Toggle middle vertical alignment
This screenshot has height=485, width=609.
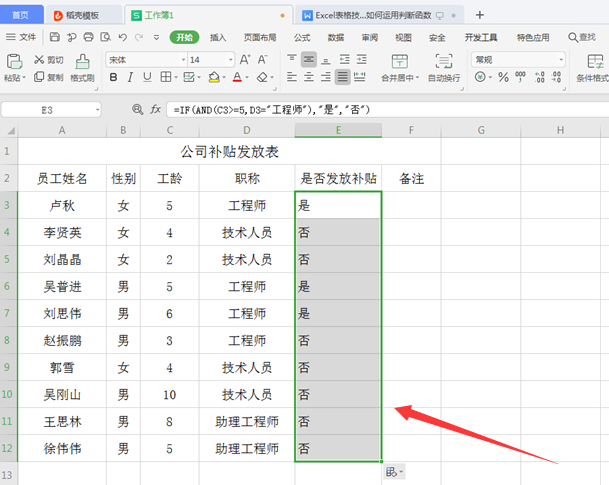click(309, 59)
